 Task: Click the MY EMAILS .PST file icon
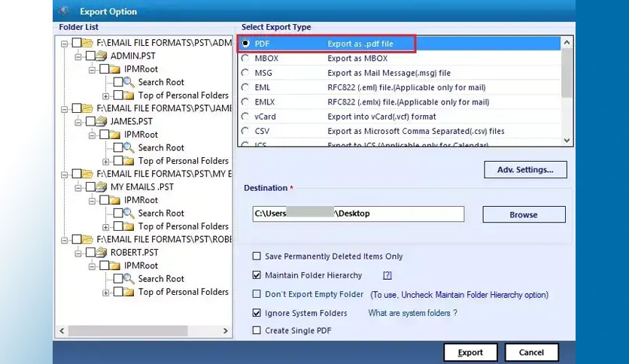[102, 187]
